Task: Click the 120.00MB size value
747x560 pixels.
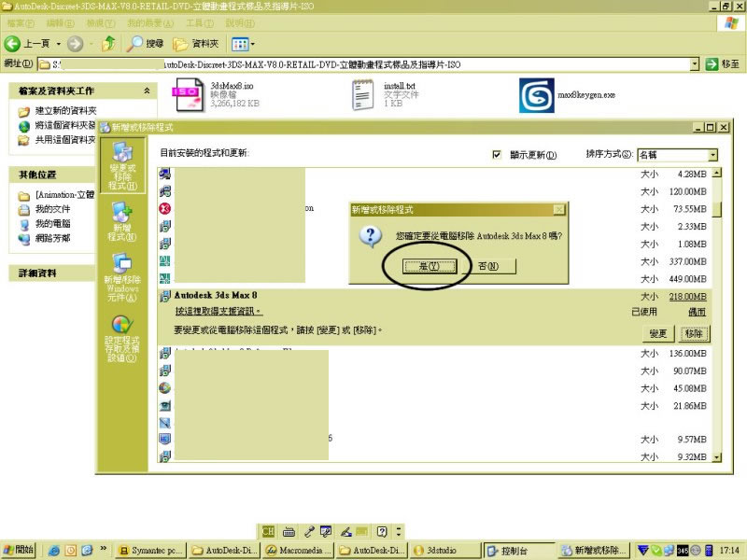Action: (x=687, y=191)
